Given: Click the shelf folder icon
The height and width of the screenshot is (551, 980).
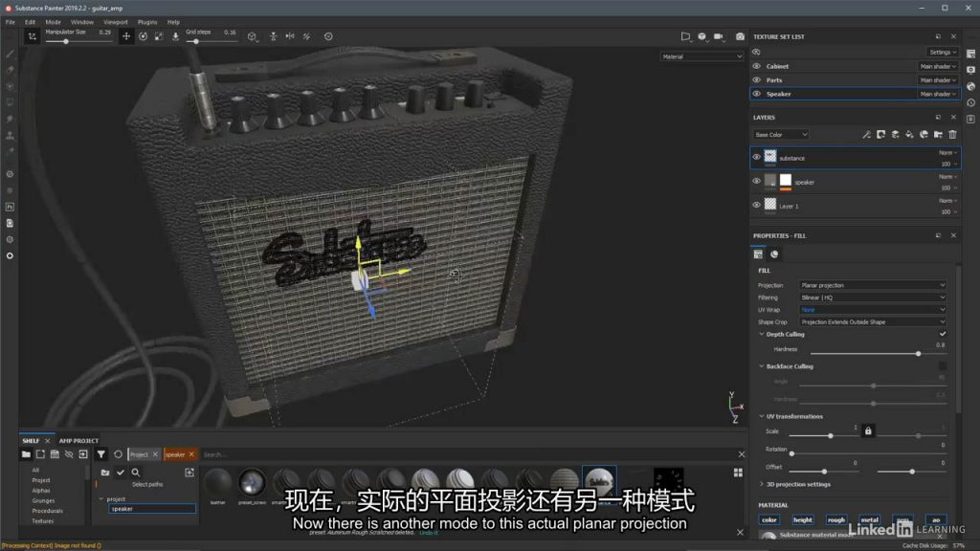Looking at the screenshot, I should tap(26, 454).
